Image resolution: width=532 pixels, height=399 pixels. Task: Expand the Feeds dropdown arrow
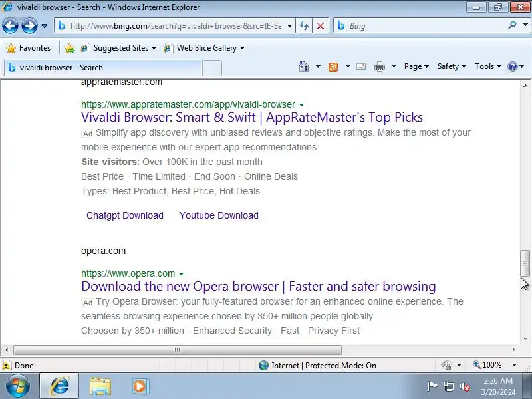[348, 66]
